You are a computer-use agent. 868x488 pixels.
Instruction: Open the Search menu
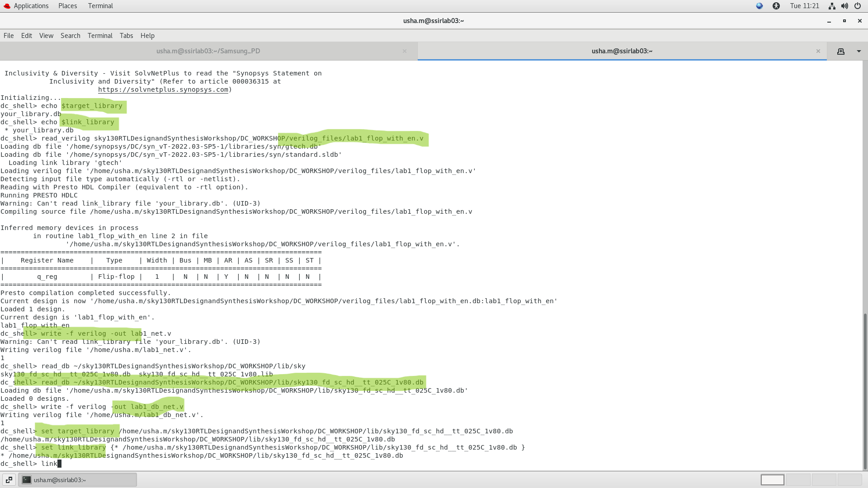[70, 36]
